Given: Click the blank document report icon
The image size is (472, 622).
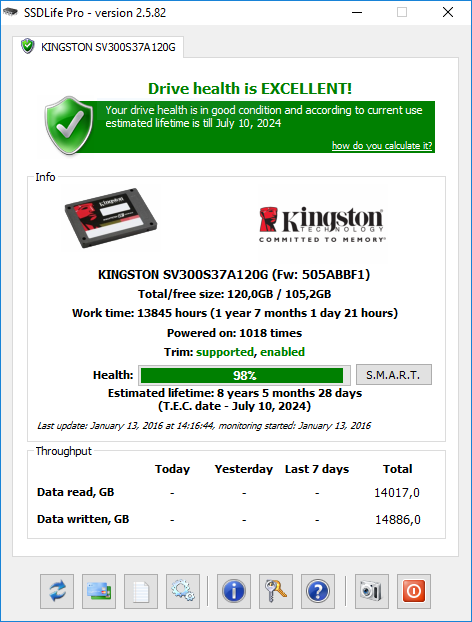Looking at the screenshot, I should click(141, 591).
